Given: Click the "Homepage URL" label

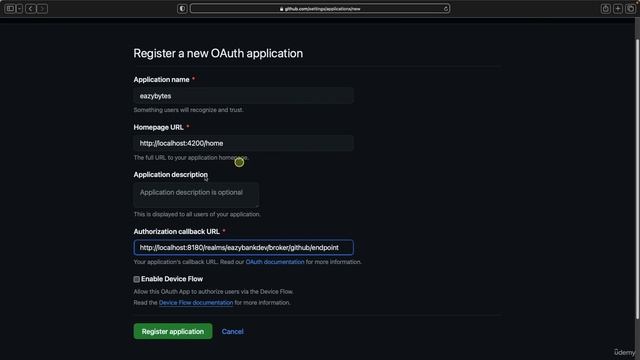Looking at the screenshot, I should (x=158, y=127).
